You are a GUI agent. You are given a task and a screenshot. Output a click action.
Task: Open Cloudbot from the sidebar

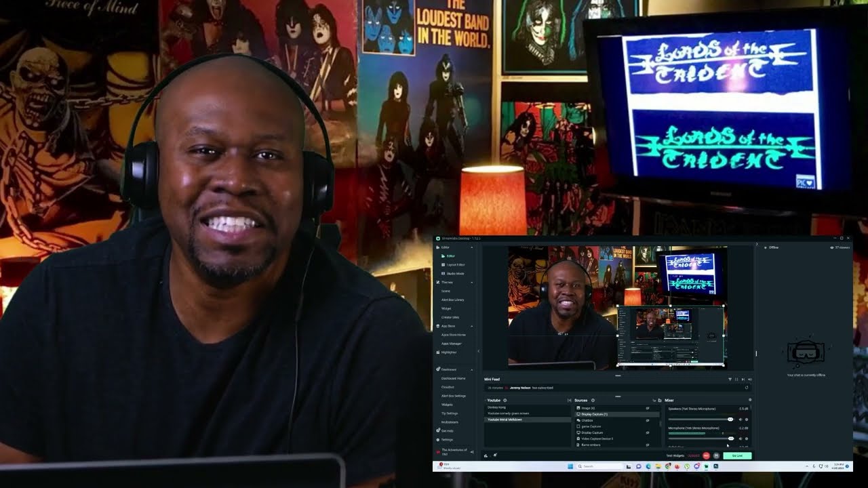point(448,387)
